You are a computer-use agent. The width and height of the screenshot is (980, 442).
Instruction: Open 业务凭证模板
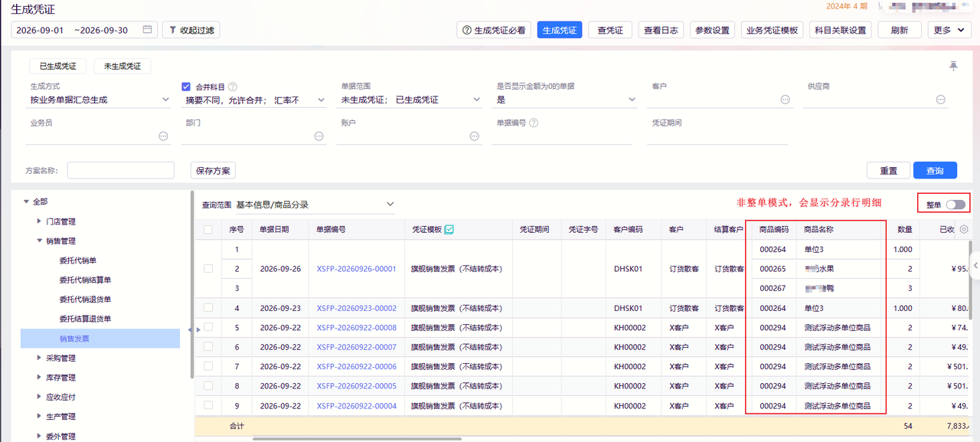click(x=773, y=30)
